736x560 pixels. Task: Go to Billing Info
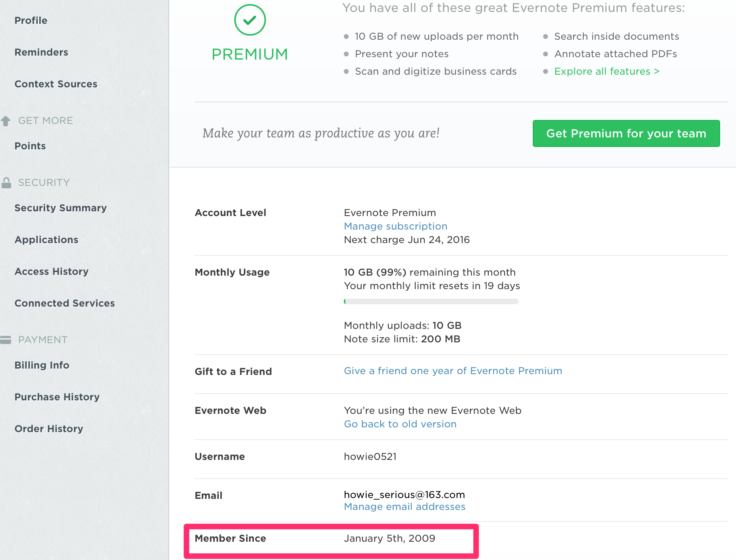click(x=42, y=365)
